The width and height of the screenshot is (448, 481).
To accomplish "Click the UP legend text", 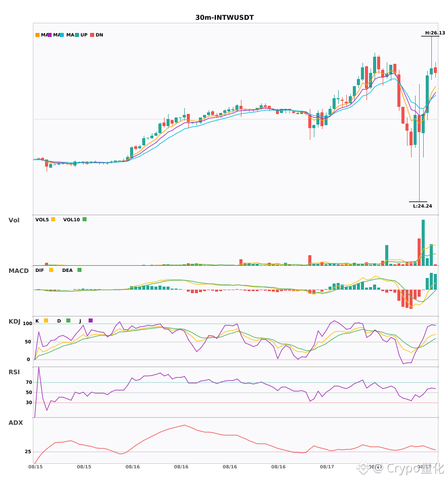I will [x=84, y=35].
